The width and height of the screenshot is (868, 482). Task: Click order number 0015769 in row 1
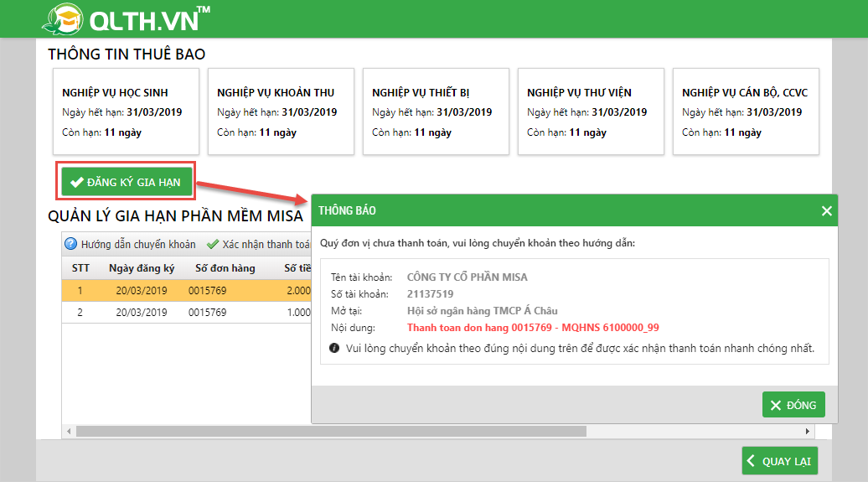[x=208, y=290]
